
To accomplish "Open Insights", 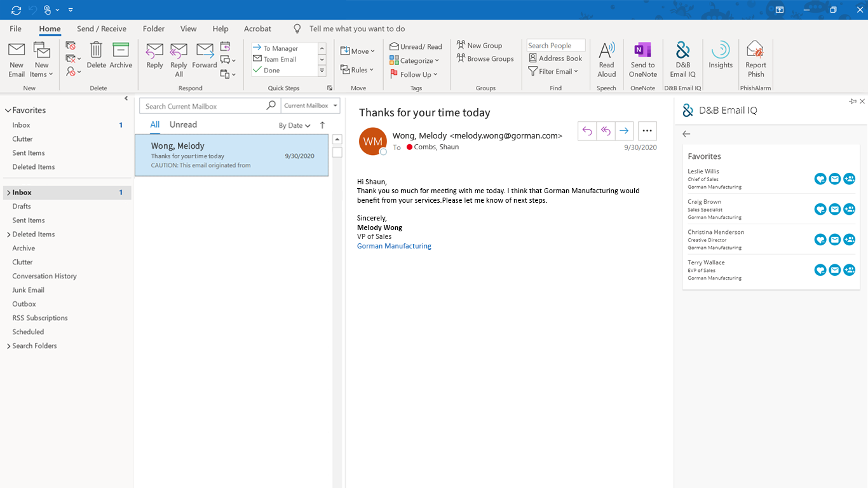I will 721,56.
